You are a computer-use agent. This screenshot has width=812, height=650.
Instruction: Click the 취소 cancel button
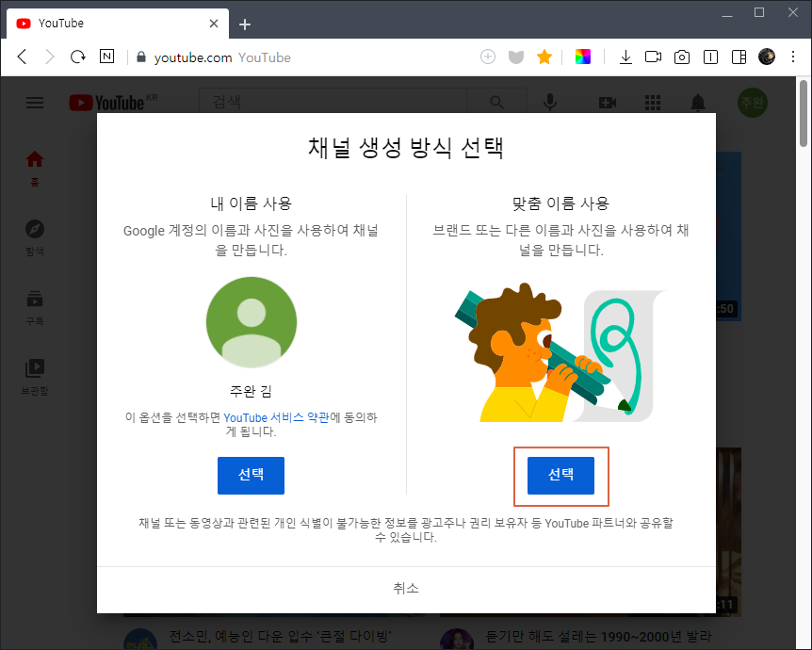click(406, 588)
